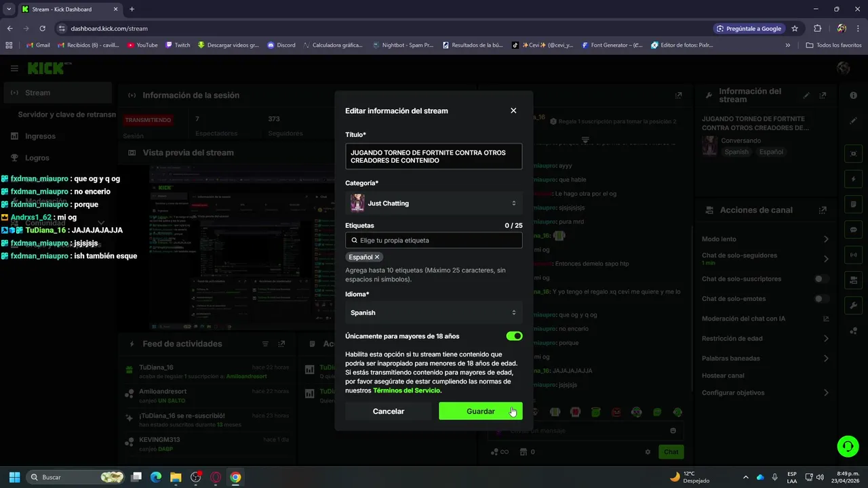Open Twitch bookmark in bookmarks bar

tap(178, 45)
